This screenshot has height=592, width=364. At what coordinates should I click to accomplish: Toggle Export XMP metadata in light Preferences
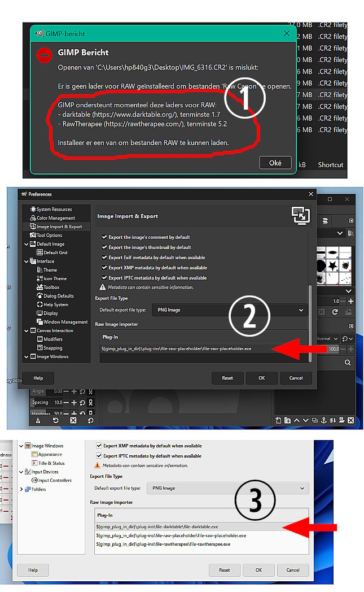[99, 446]
